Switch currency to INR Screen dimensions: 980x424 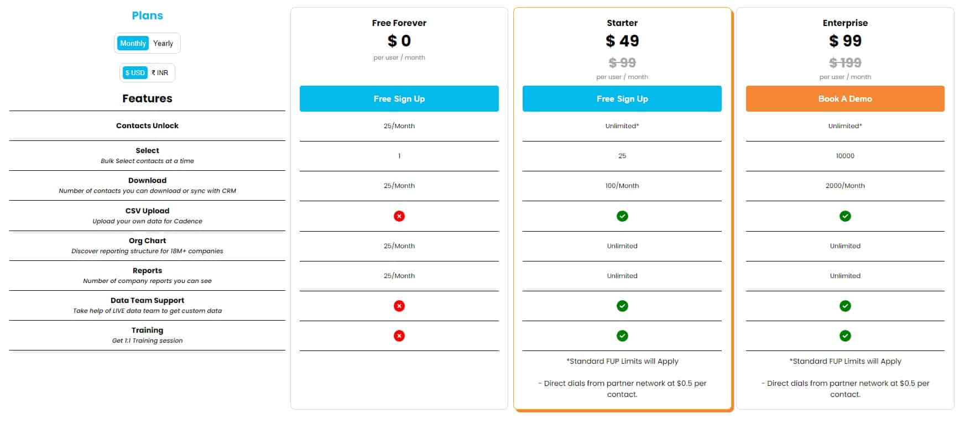click(160, 72)
